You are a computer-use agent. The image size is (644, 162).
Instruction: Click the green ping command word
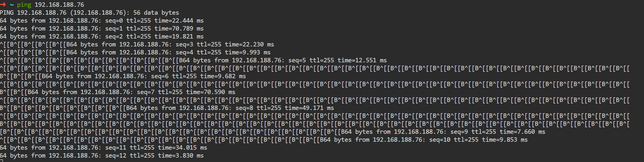point(24,5)
